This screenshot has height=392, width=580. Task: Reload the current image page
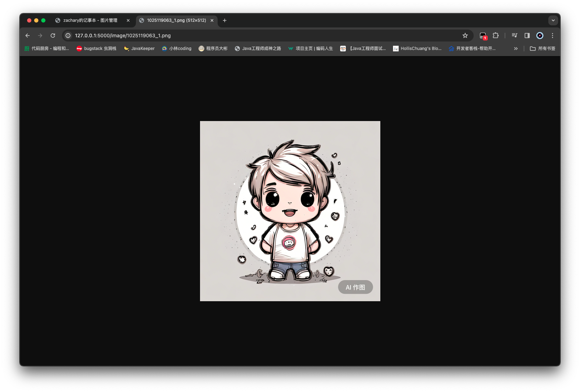(53, 36)
